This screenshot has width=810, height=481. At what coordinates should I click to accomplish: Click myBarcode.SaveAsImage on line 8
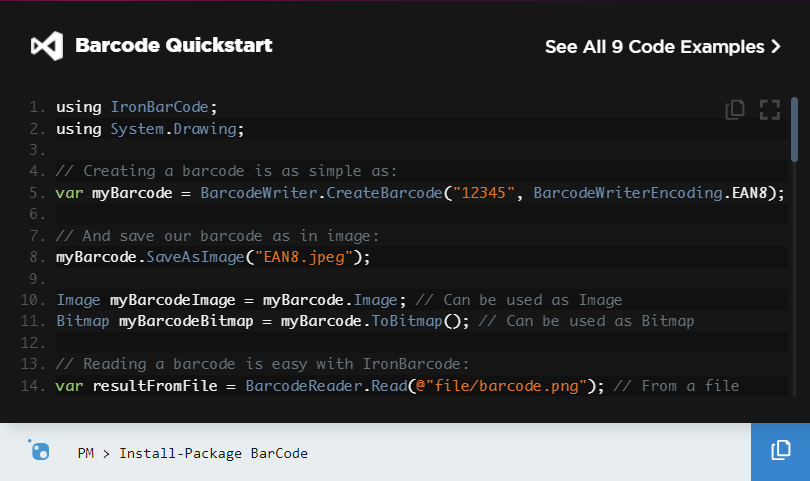click(x=150, y=257)
